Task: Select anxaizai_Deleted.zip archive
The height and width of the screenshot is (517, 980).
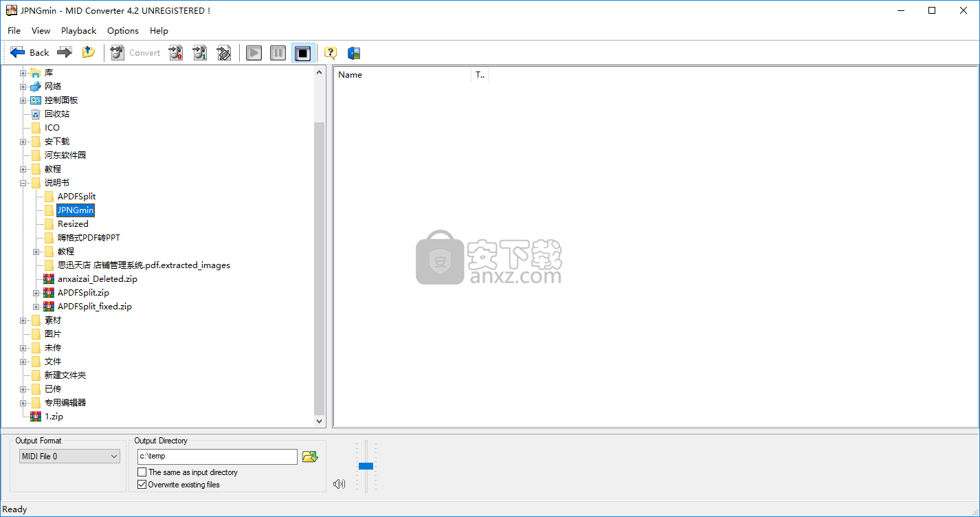Action: coord(97,279)
